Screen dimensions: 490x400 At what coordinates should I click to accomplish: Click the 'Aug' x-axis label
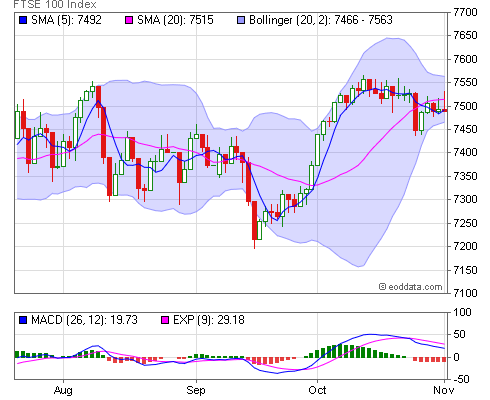coord(63,390)
